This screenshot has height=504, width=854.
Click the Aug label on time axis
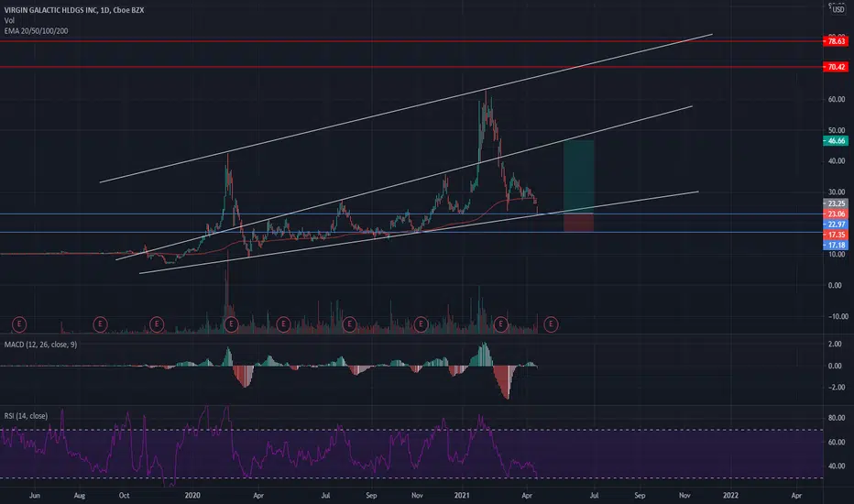80,495
